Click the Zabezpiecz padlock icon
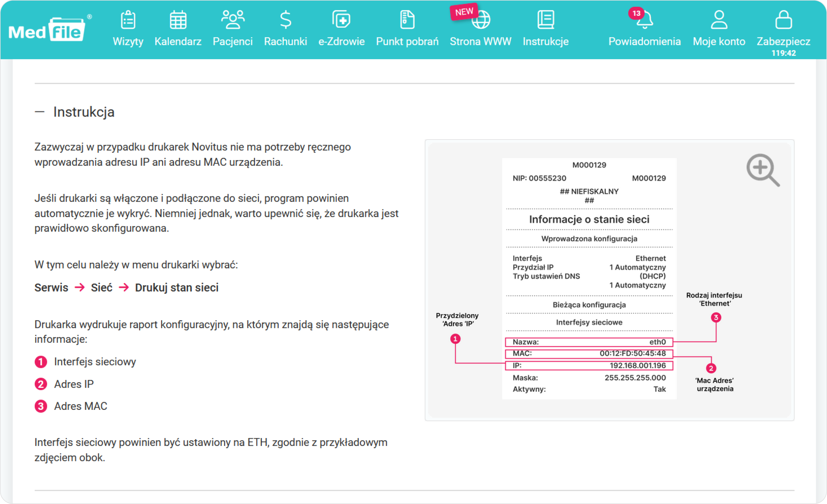The height and width of the screenshot is (504, 827). point(784,20)
